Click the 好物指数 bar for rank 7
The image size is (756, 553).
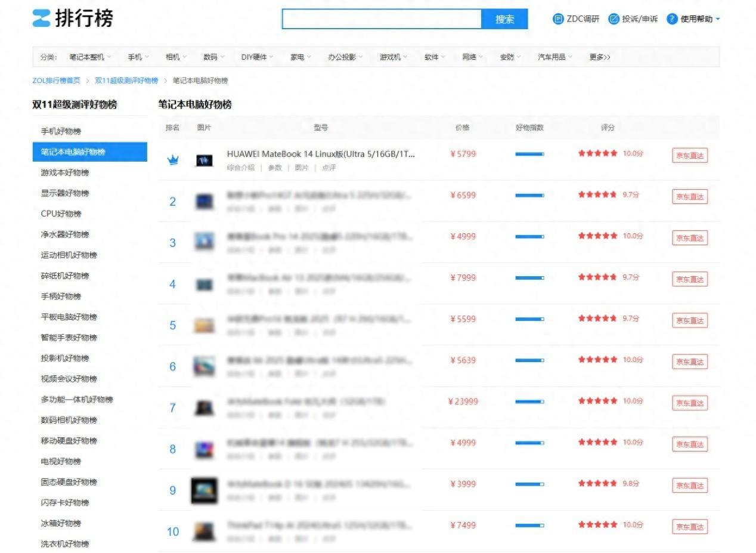(x=529, y=401)
